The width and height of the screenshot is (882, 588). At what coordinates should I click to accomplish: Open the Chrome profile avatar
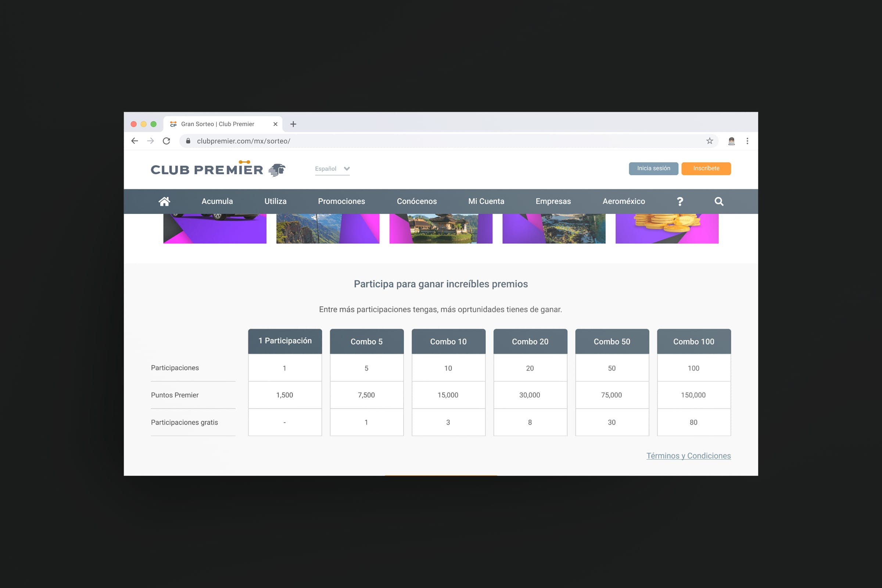tap(731, 141)
